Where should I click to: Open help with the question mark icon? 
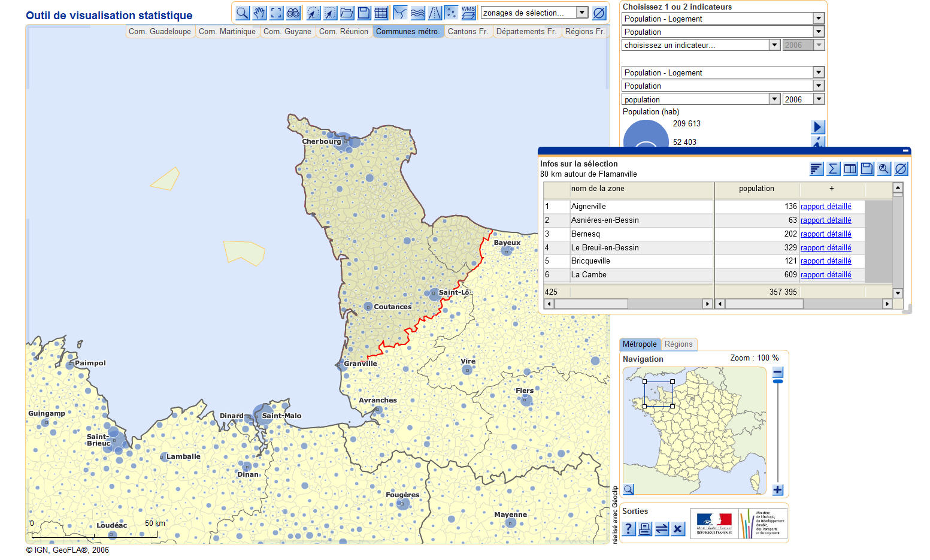tap(628, 529)
